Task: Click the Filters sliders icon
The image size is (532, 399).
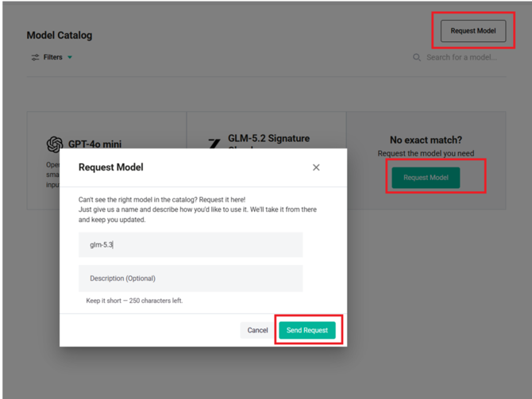Action: [35, 57]
